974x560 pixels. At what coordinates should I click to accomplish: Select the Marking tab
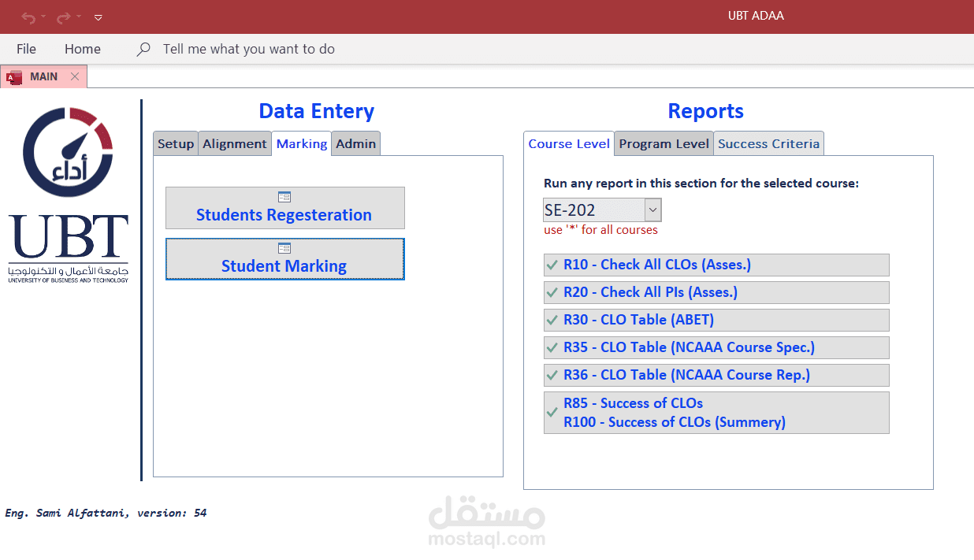click(302, 143)
